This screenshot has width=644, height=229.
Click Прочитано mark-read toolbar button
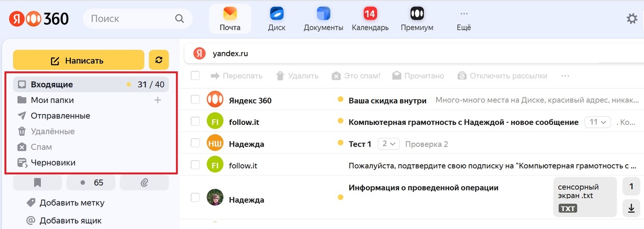coord(419,76)
